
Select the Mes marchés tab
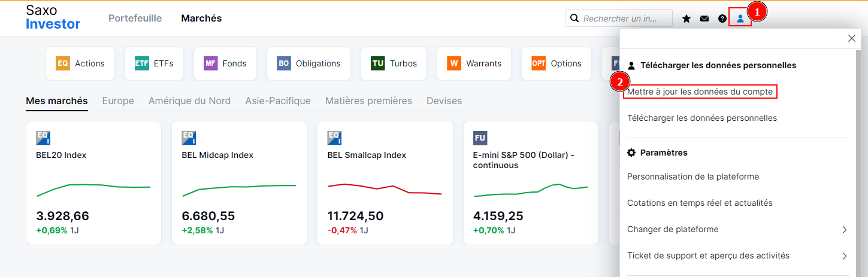pos(57,101)
